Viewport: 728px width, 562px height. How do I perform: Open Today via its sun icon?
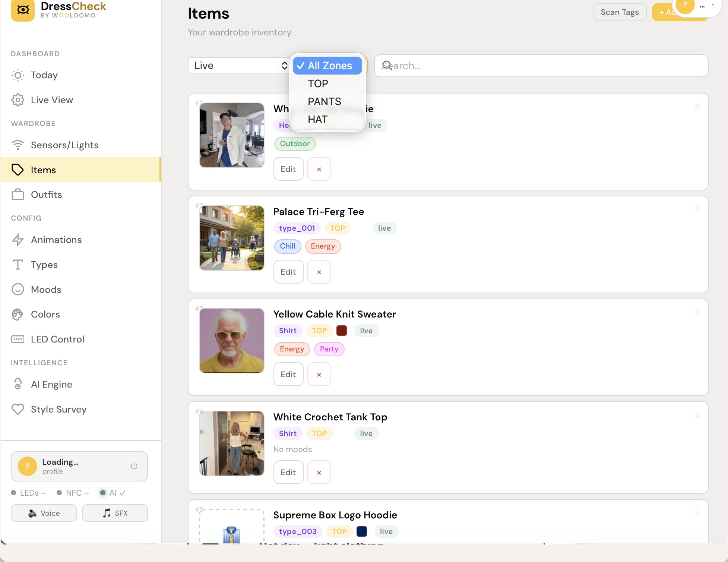coord(18,75)
